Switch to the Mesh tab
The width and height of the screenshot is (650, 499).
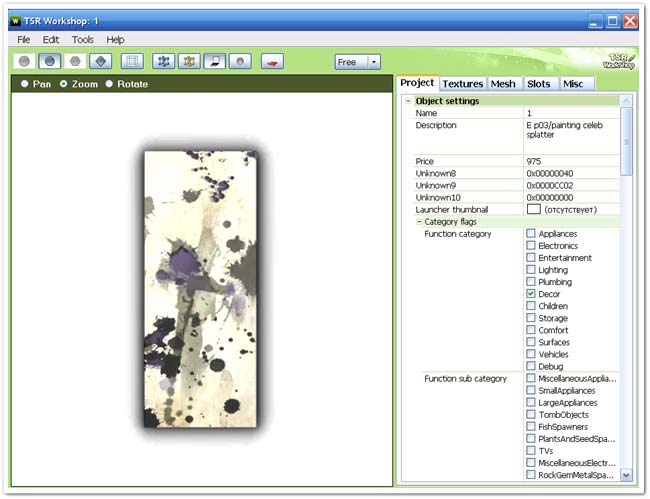(503, 84)
